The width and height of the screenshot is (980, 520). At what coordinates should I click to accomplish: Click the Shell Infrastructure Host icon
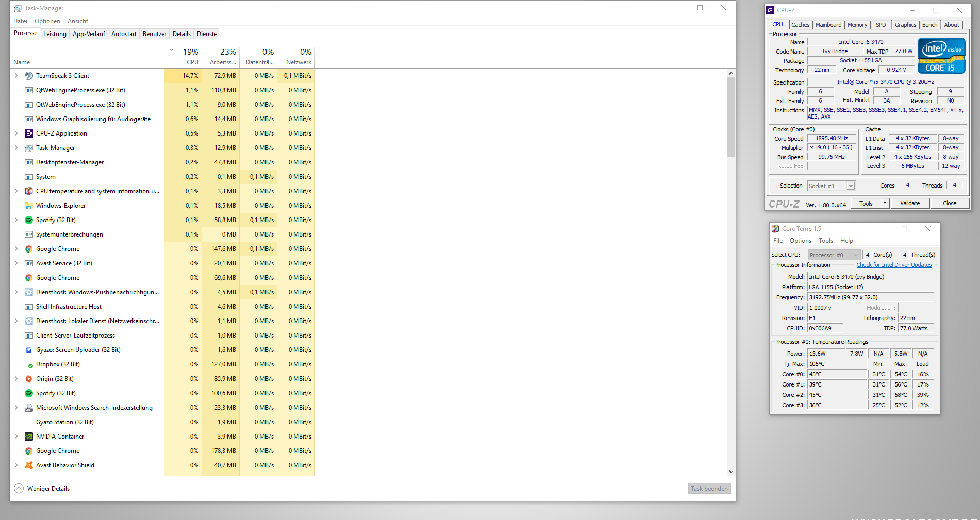click(x=29, y=307)
